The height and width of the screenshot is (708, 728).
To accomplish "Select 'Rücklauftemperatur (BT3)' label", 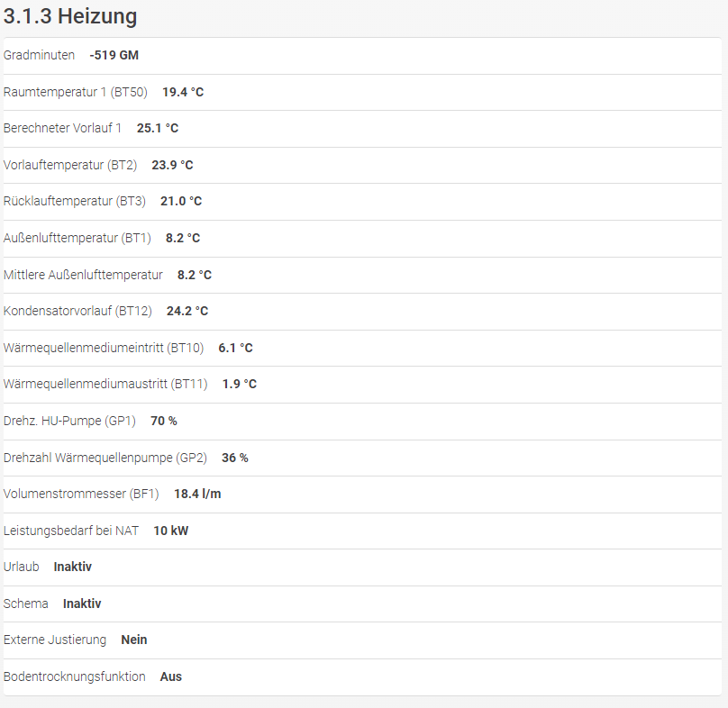I will [x=74, y=202].
